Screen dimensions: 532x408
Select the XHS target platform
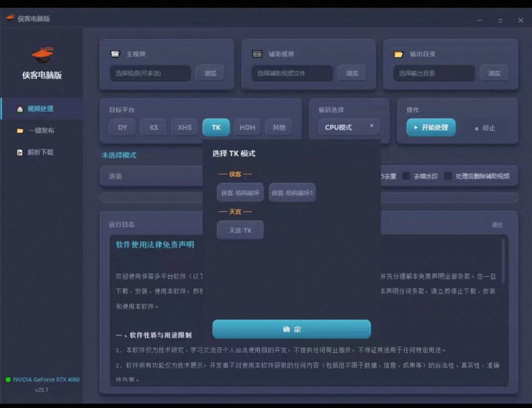coord(184,128)
